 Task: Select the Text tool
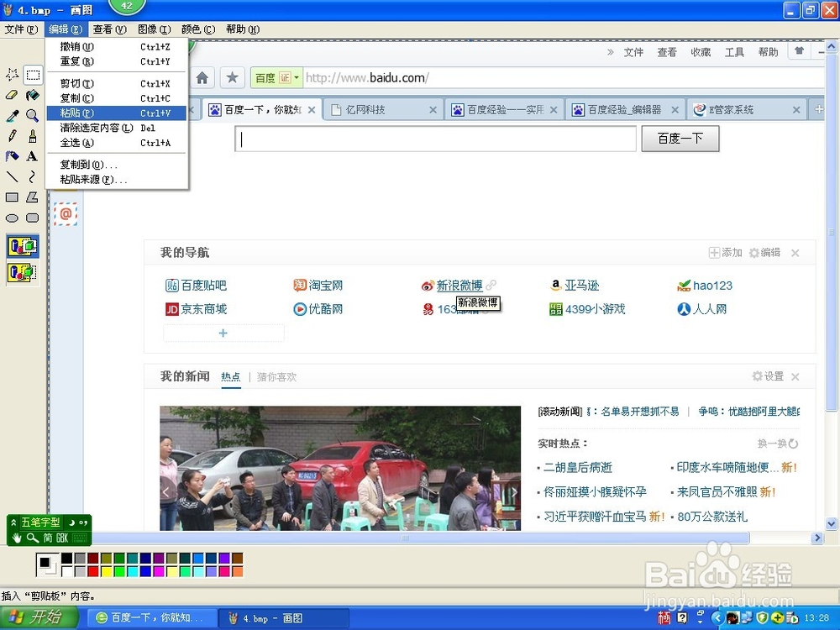(x=33, y=156)
